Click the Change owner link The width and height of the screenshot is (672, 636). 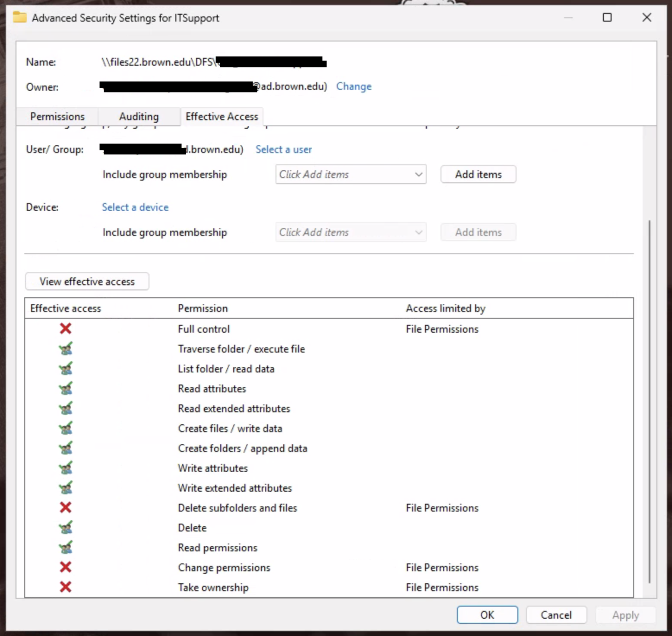[353, 86]
